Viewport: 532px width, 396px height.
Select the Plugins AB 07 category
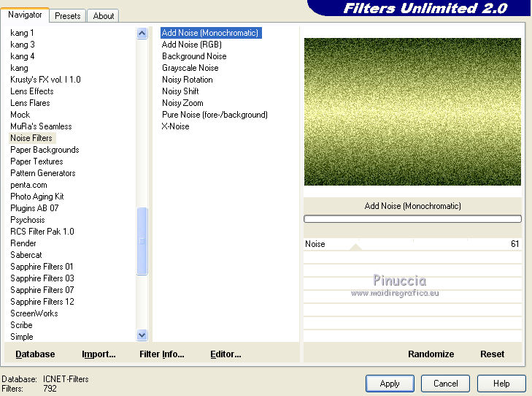pos(34,208)
